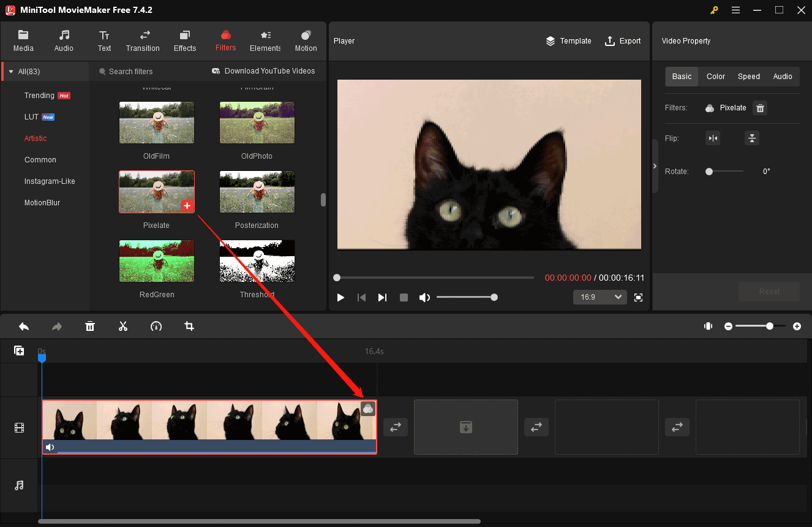
Task: Switch to Speed property tab
Action: (x=748, y=77)
